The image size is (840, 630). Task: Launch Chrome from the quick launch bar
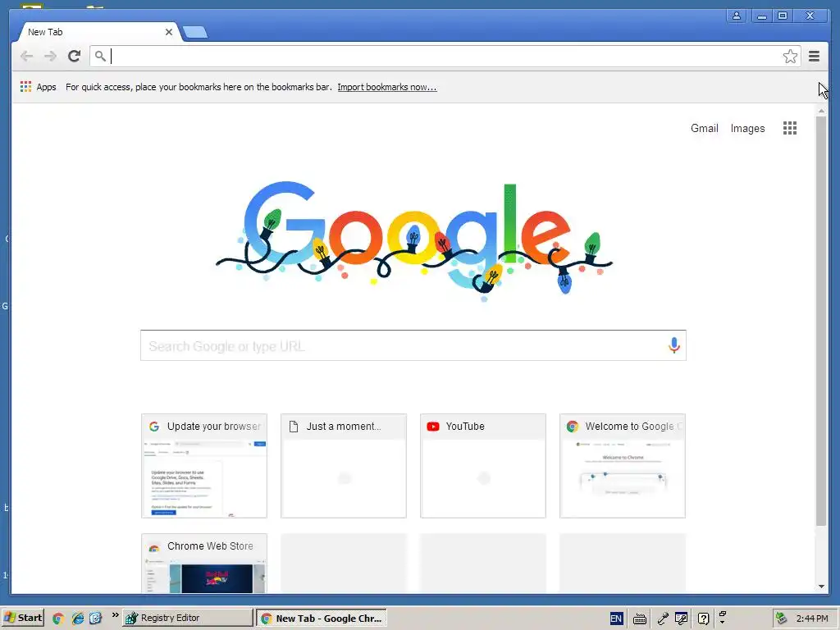tap(58, 619)
